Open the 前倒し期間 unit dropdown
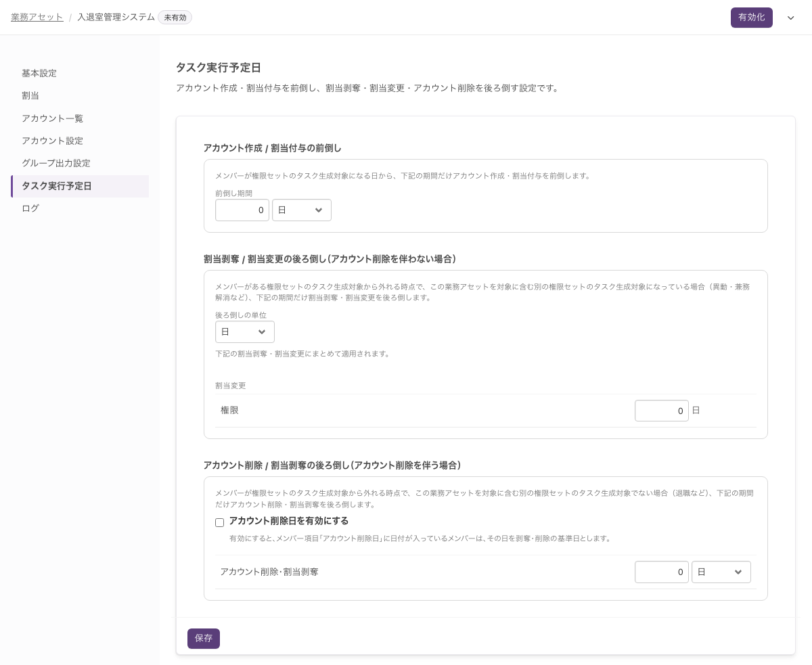 302,210
